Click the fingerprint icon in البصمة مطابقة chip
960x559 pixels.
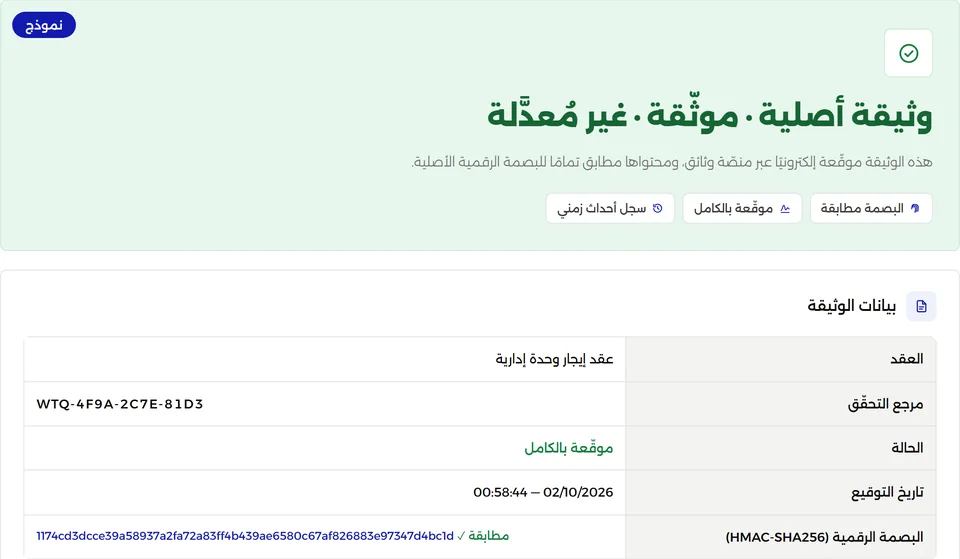point(915,208)
